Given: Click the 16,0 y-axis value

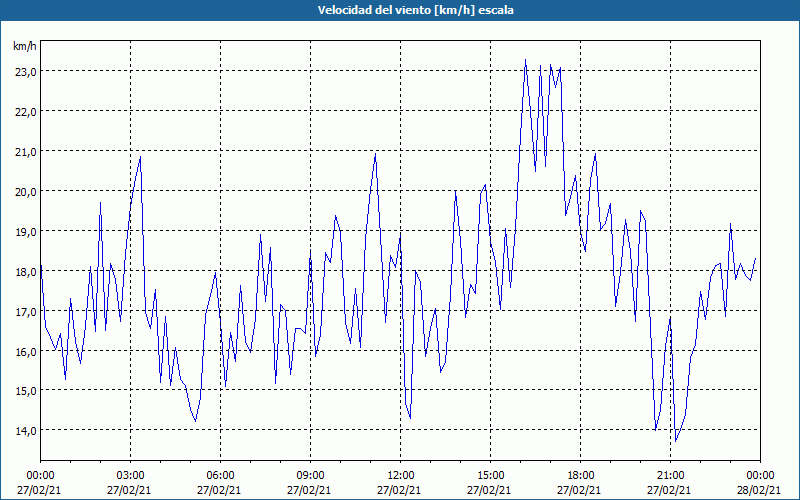Looking at the screenshot, I should 25,352.
